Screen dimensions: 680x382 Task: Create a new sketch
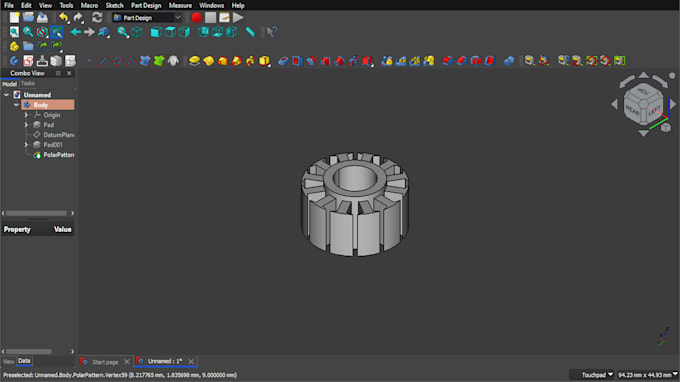pos(28,61)
